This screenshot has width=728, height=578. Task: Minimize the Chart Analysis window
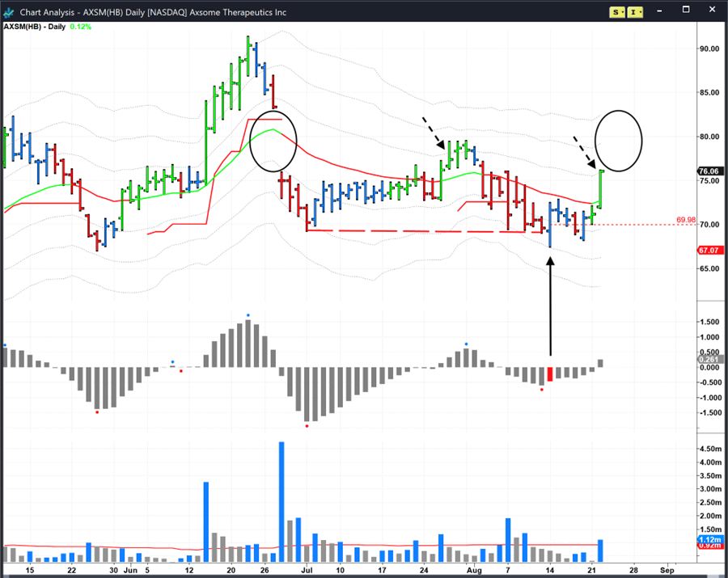[667, 11]
